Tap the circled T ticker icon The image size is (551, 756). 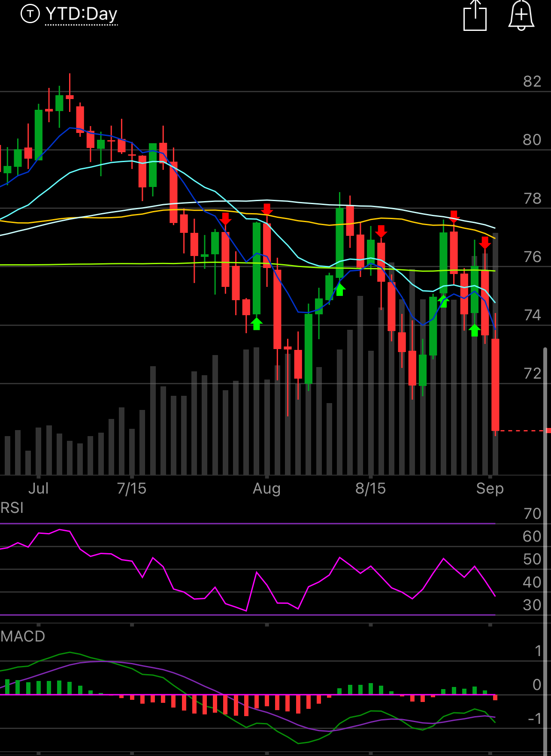pyautogui.click(x=30, y=14)
